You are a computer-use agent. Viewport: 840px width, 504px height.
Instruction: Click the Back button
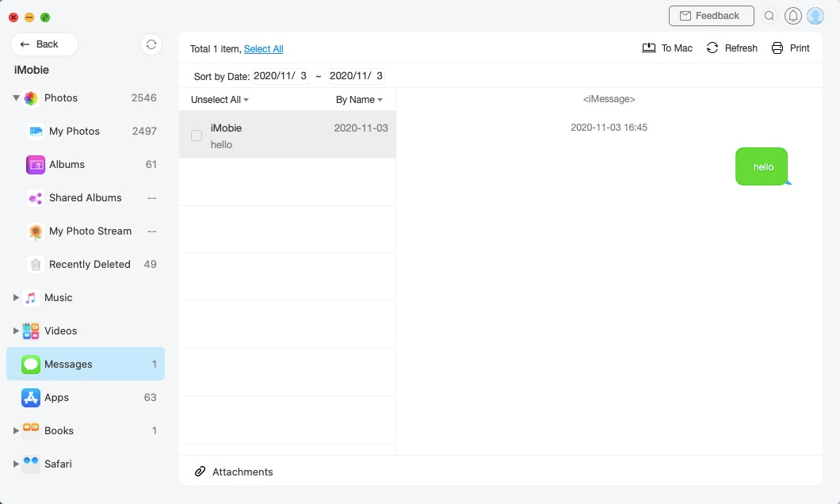click(x=44, y=44)
